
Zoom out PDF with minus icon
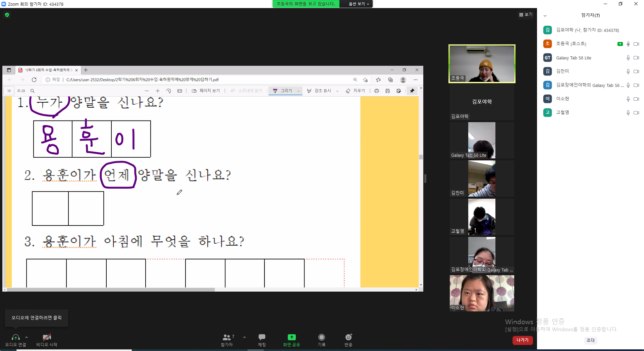147,91
